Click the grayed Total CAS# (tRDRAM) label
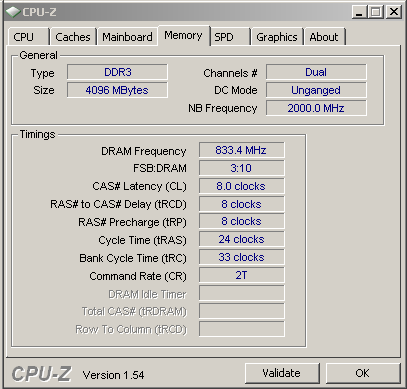Viewport: 407px width, 389px height. click(134, 312)
